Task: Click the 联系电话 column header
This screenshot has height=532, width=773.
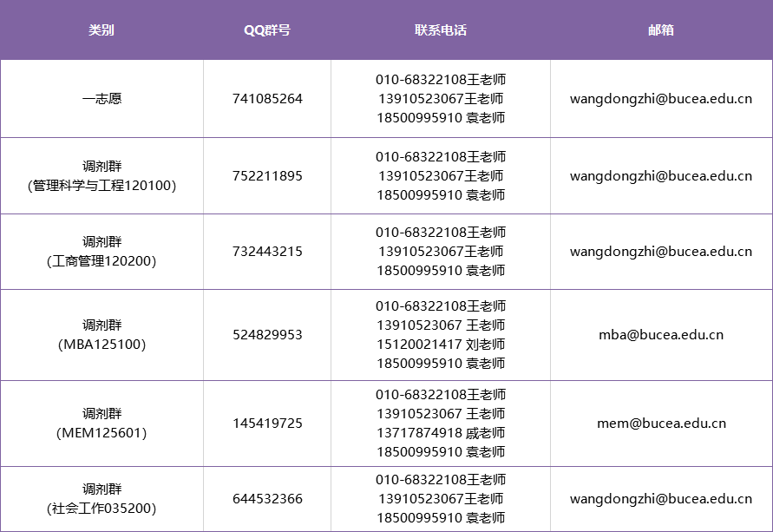Action: tap(440, 30)
